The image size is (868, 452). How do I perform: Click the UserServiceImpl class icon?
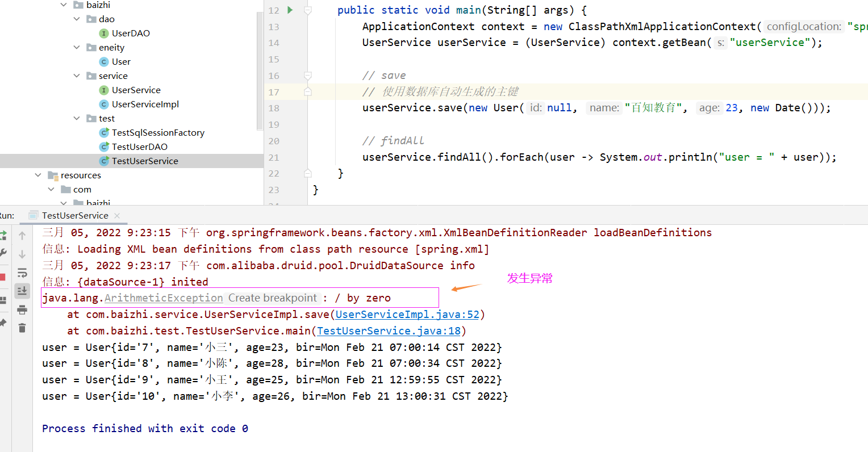tap(104, 104)
